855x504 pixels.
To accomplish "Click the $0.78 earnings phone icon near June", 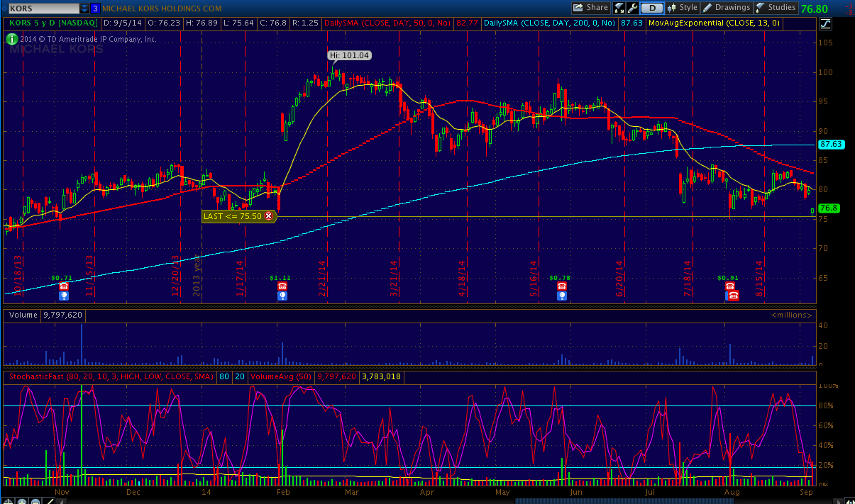I will (x=562, y=286).
